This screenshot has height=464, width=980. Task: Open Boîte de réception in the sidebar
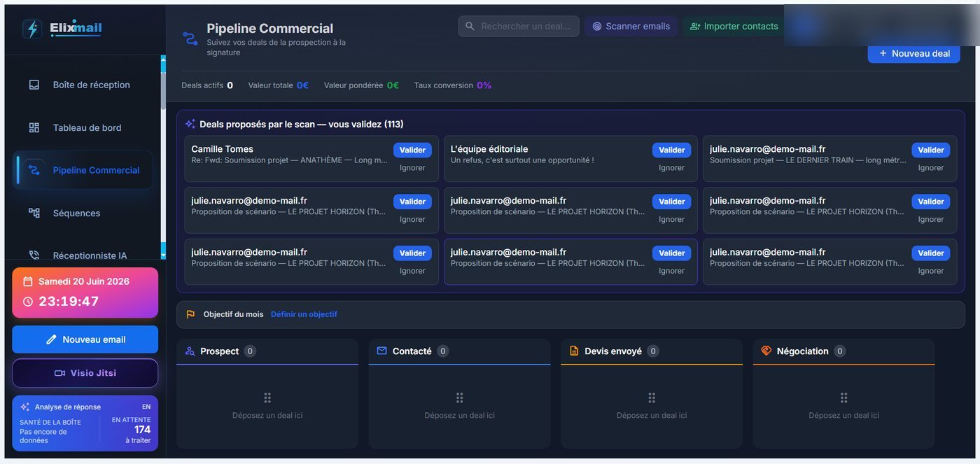[83, 85]
